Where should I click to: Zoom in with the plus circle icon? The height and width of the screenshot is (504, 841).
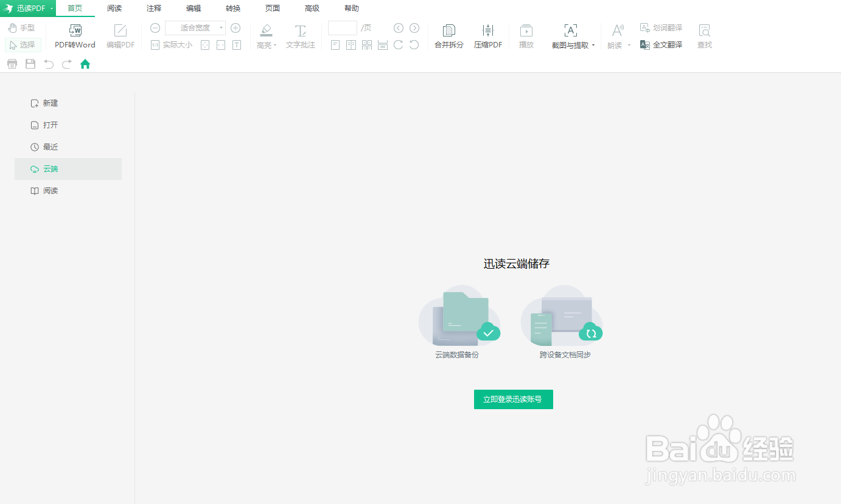(x=236, y=28)
